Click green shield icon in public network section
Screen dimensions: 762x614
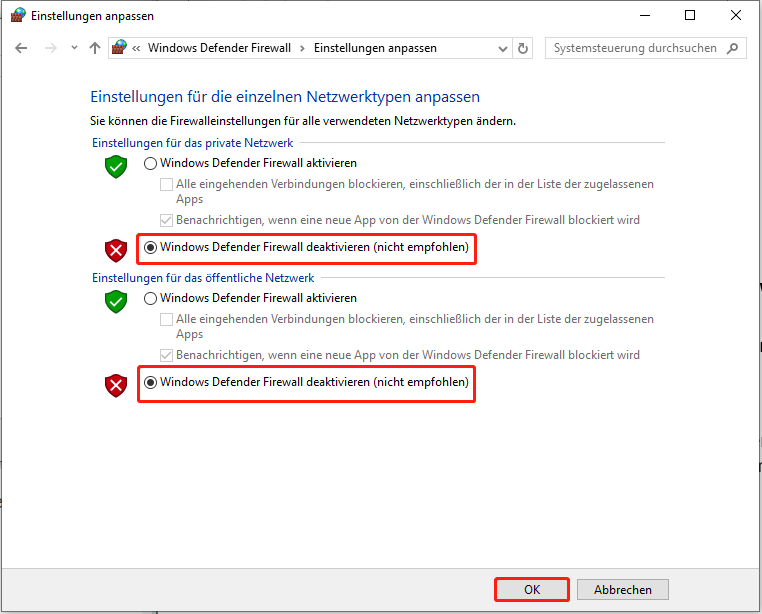[116, 302]
